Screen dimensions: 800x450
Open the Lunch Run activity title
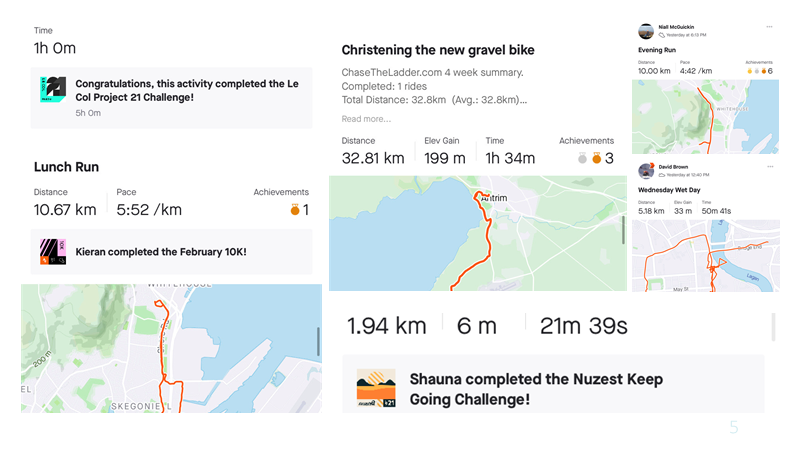click(66, 167)
